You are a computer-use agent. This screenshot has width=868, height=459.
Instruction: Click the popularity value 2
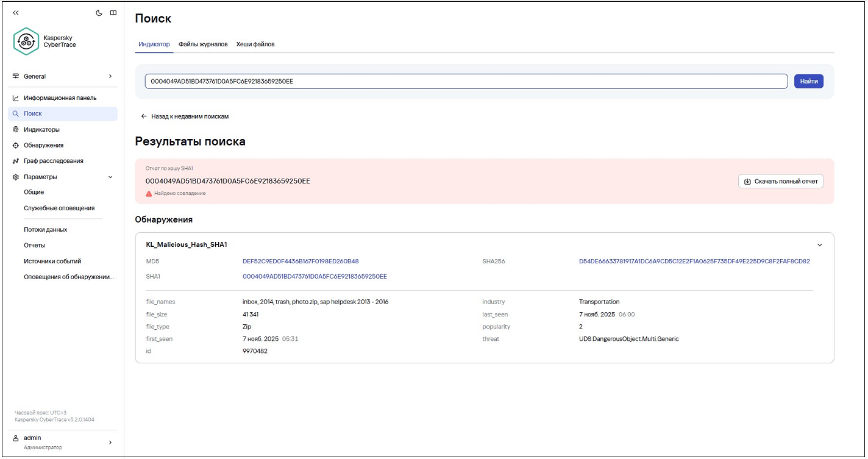(x=581, y=327)
